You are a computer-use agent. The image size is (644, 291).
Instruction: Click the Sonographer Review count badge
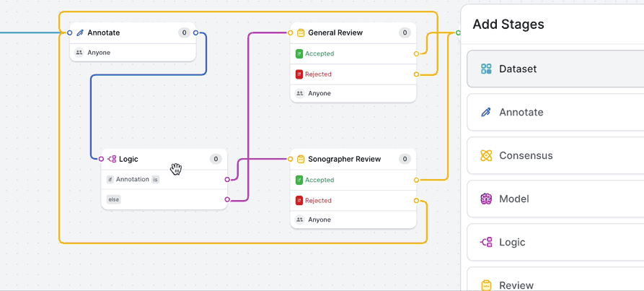point(405,159)
